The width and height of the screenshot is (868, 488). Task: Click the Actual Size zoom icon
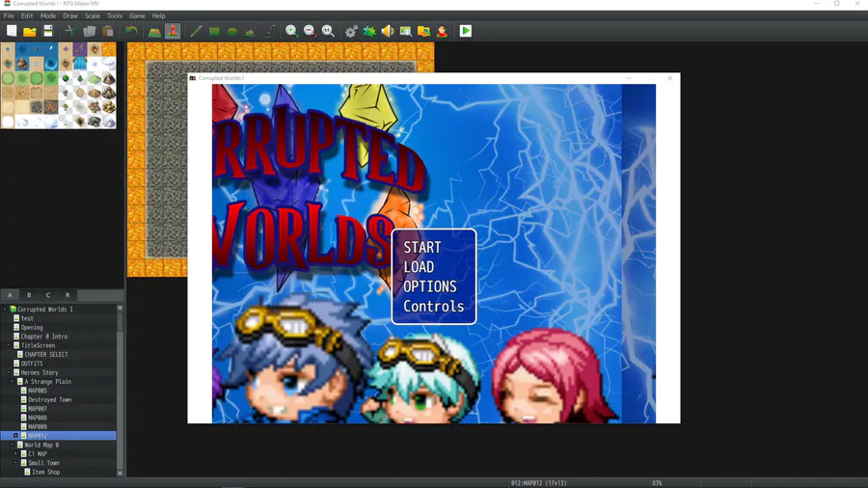(328, 31)
